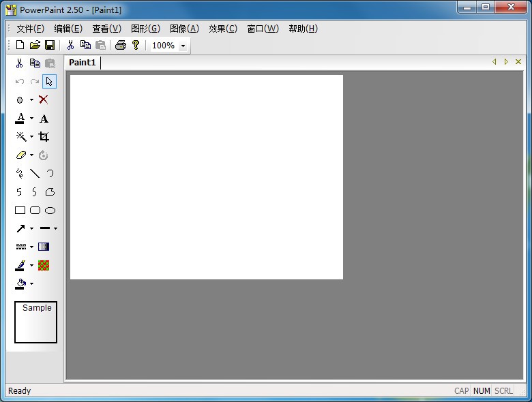Image resolution: width=532 pixels, height=402 pixels.
Task: Expand the paint bucket fill dropdown arrow
Action: (31, 283)
